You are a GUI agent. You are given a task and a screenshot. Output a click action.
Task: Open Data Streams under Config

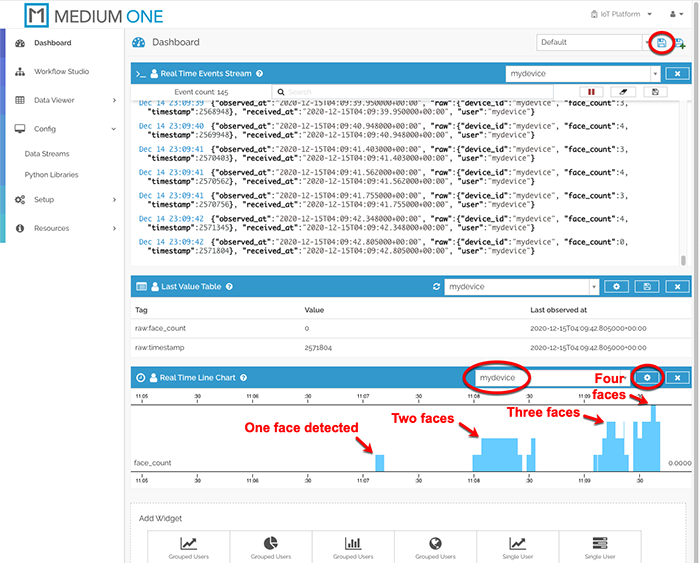click(x=47, y=154)
